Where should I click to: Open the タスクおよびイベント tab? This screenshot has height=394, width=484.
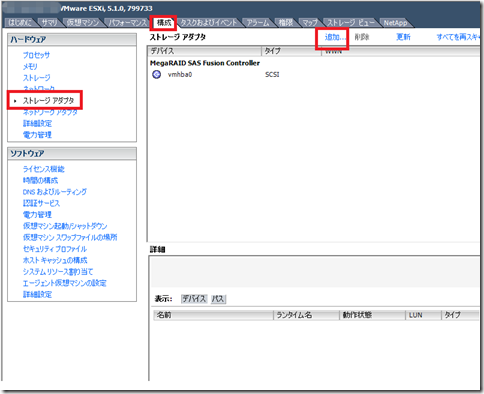pyautogui.click(x=208, y=23)
